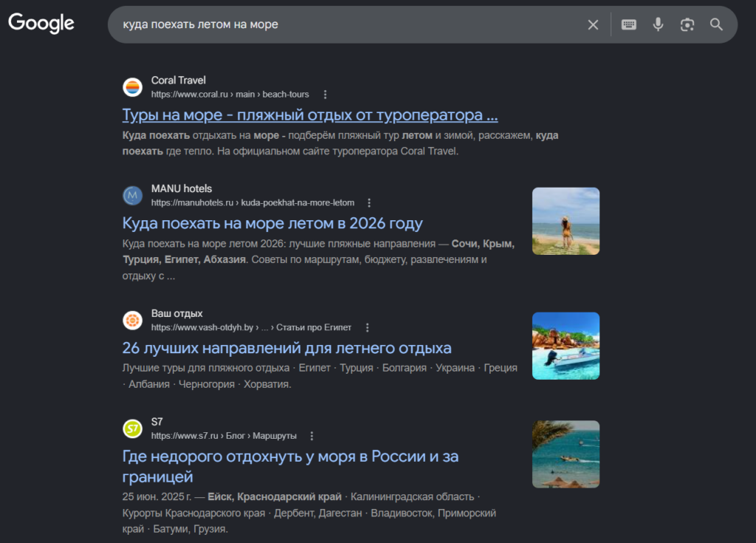Screen dimensions: 756x543
Task: Click the manuhotels.ru URL breadcrumb
Action: [x=252, y=202]
